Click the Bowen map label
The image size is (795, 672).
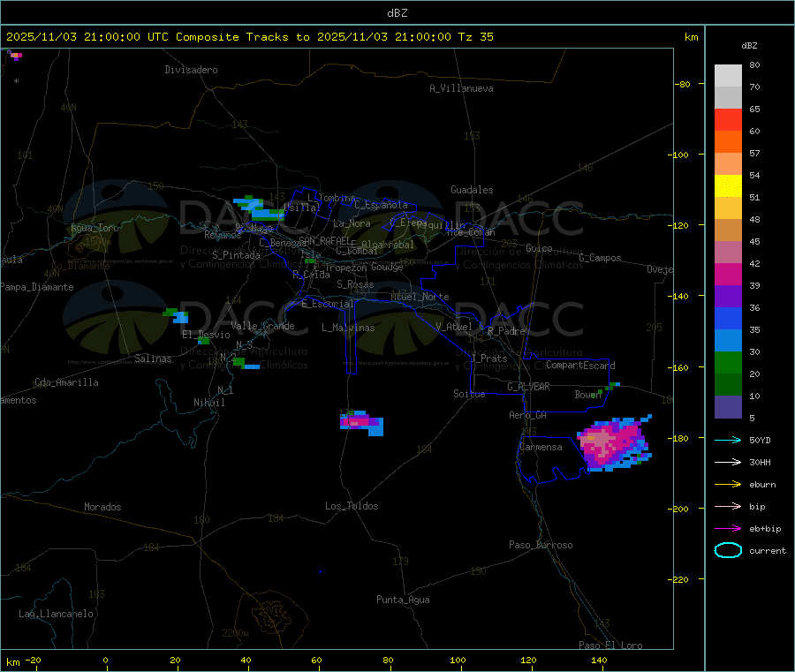(588, 394)
